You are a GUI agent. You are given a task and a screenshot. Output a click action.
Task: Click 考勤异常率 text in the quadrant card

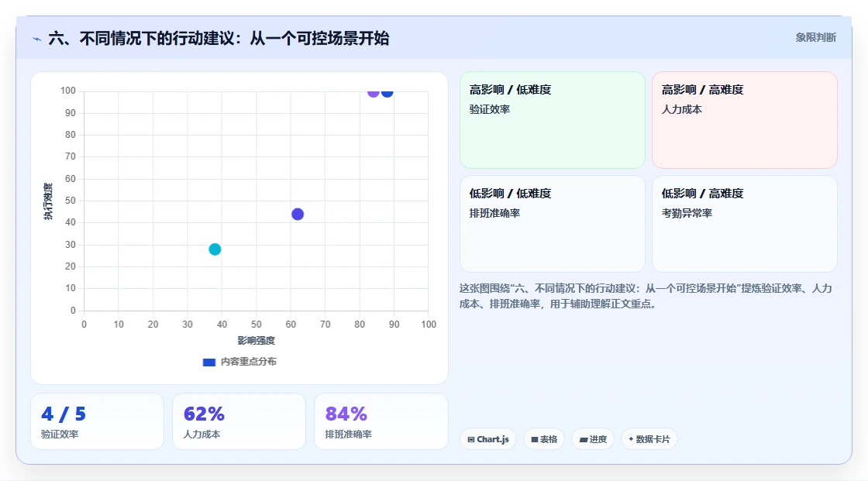click(687, 214)
